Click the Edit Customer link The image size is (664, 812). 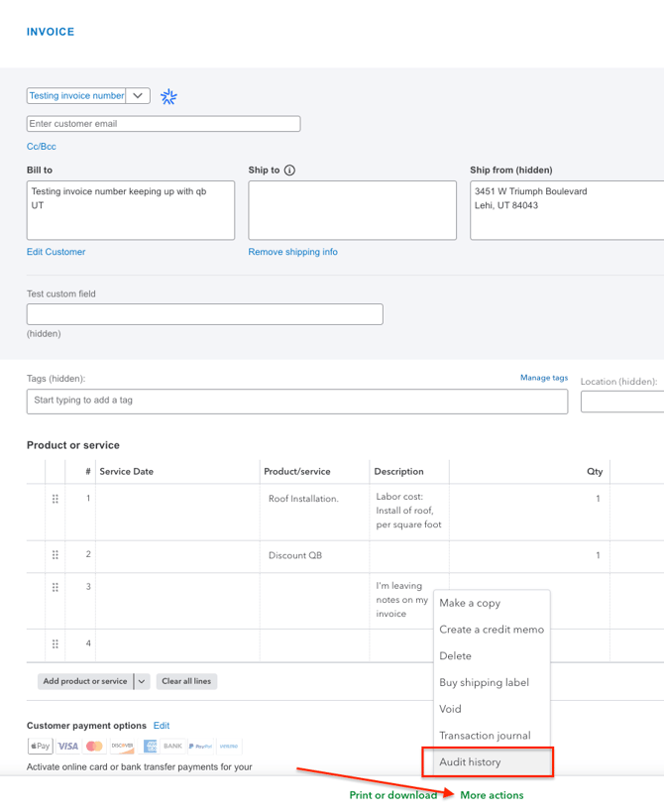coord(55,252)
